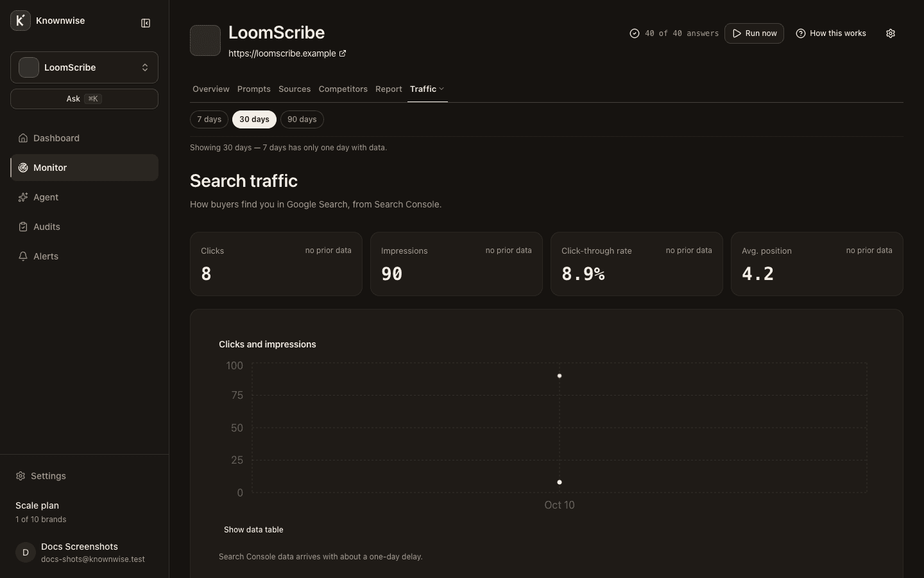Open the loomscribe.example external link
Screen dimensions: 924x578
(x=287, y=53)
